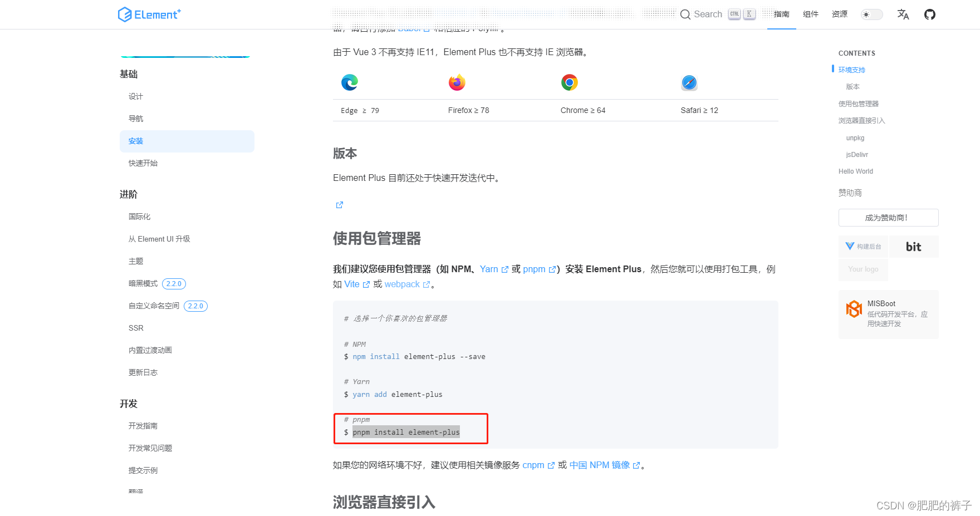Select 安装 in the sidebar
The image size is (980, 516).
click(x=187, y=141)
